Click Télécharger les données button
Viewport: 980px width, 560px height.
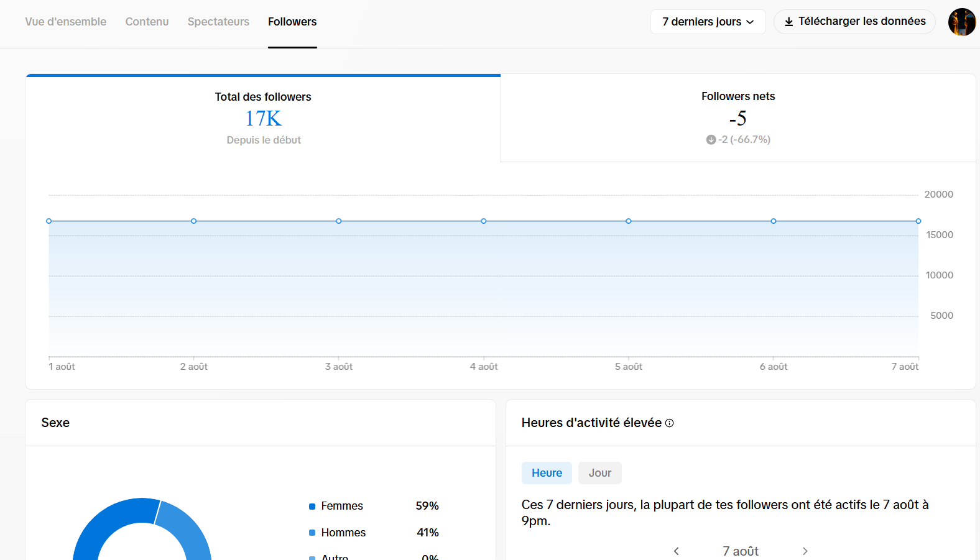tap(854, 22)
